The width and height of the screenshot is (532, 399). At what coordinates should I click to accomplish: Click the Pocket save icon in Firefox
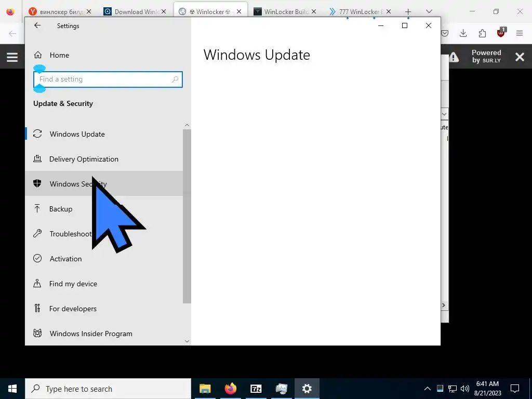pyautogui.click(x=445, y=33)
